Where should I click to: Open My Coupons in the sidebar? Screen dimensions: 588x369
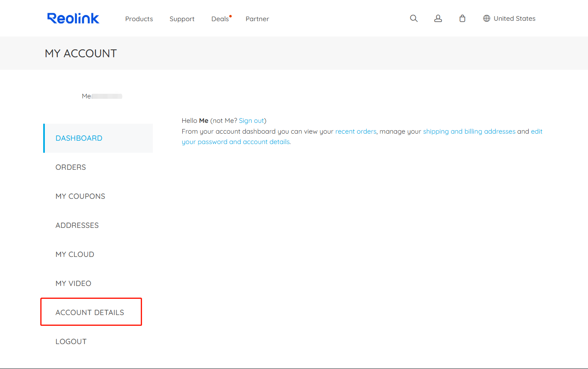point(81,196)
